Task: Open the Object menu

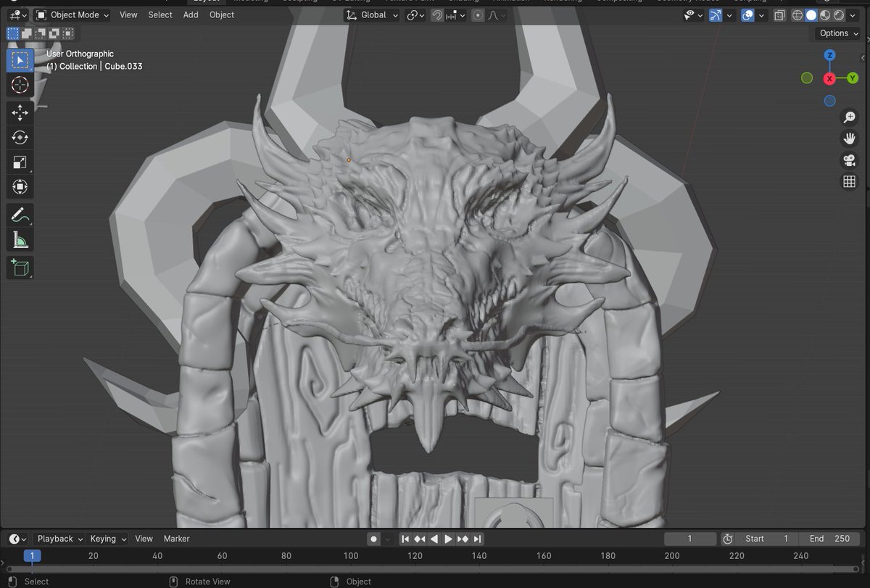Action: (222, 15)
